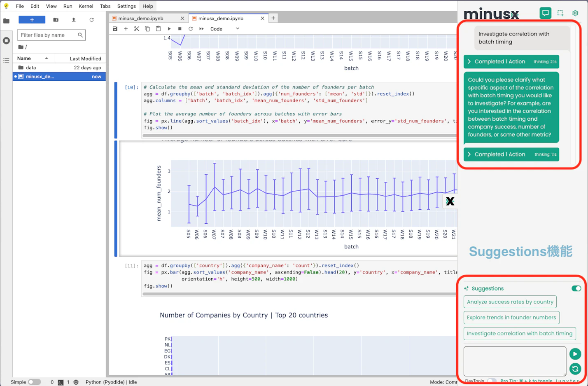Open the MinusX chat view icon
588x386 pixels.
pos(545,13)
